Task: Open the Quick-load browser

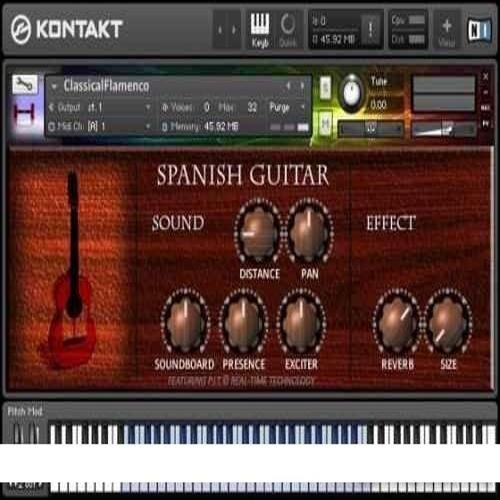Action: tap(288, 30)
